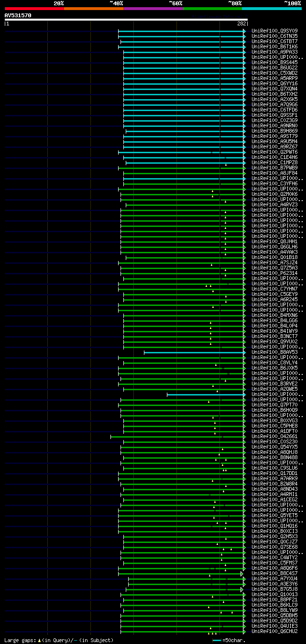Select the UniRef100_Q8JHH1 label
This screenshot has height=644, width=306.
pyautogui.click(x=274, y=241)
